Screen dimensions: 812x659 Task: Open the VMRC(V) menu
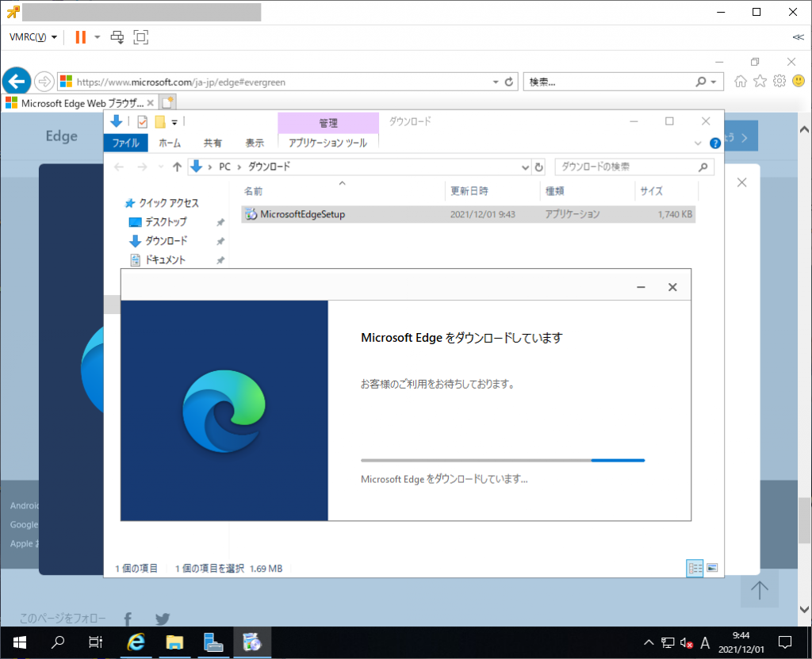coord(33,37)
